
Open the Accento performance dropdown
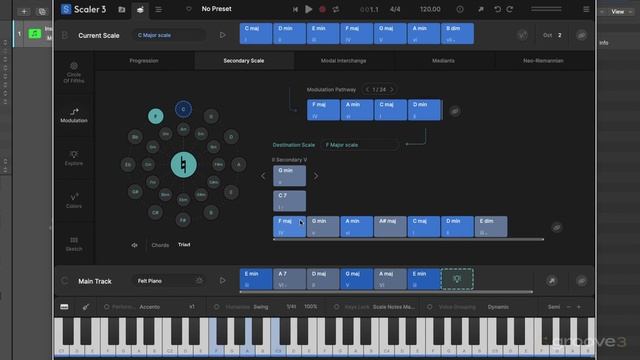click(x=150, y=307)
